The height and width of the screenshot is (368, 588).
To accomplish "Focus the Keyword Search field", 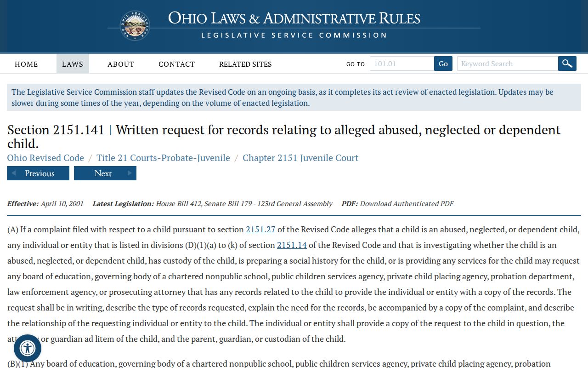I will pyautogui.click(x=508, y=63).
